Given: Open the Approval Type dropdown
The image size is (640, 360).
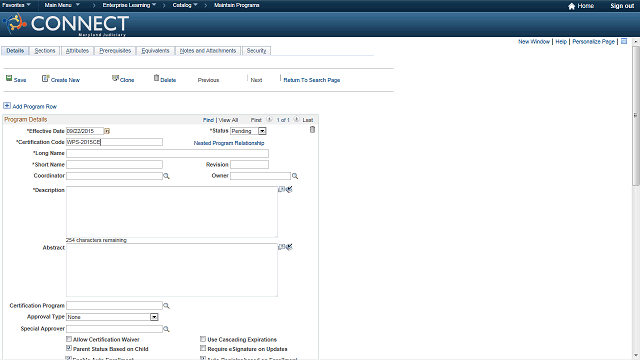Looking at the screenshot, I should click(x=112, y=317).
